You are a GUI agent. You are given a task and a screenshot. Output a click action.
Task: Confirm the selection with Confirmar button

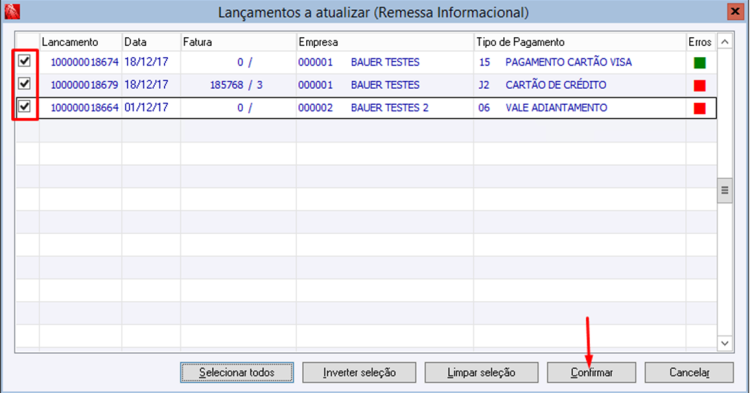[x=592, y=372]
